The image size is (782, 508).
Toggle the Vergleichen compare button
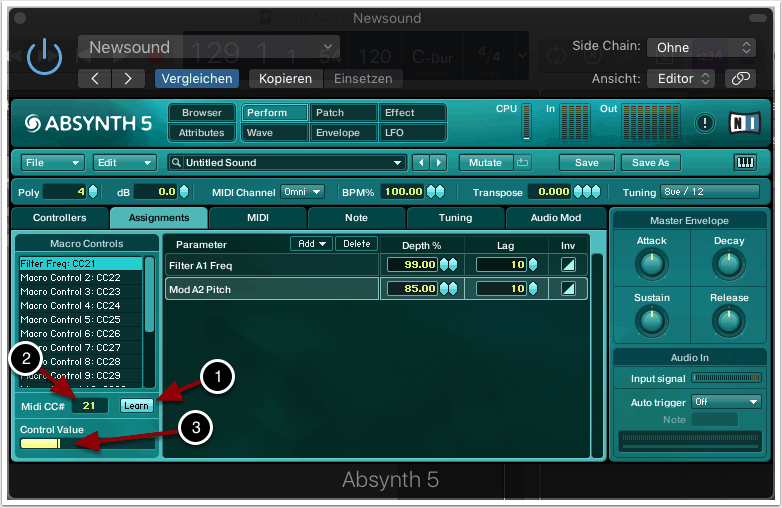[x=196, y=78]
